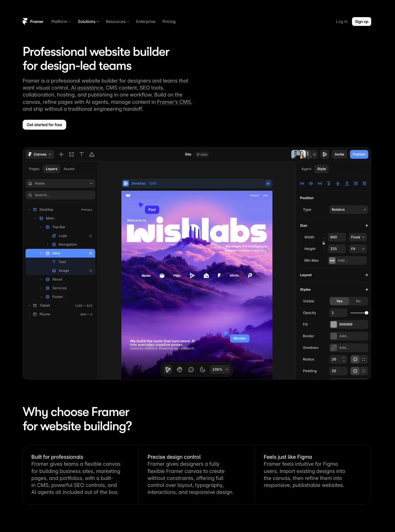This screenshot has width=395, height=532.
Task: Select uniform padding mode
Action: (x=355, y=371)
